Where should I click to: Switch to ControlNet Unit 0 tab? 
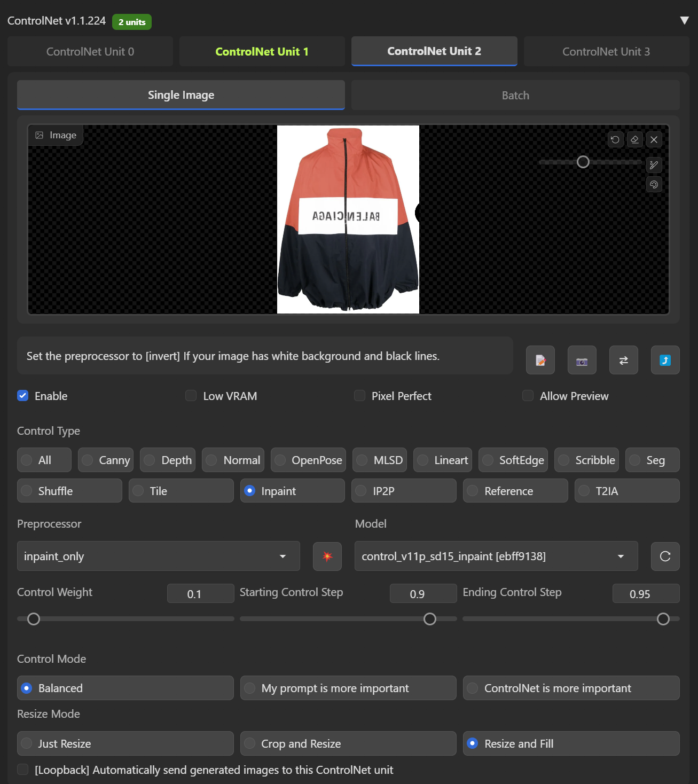90,51
